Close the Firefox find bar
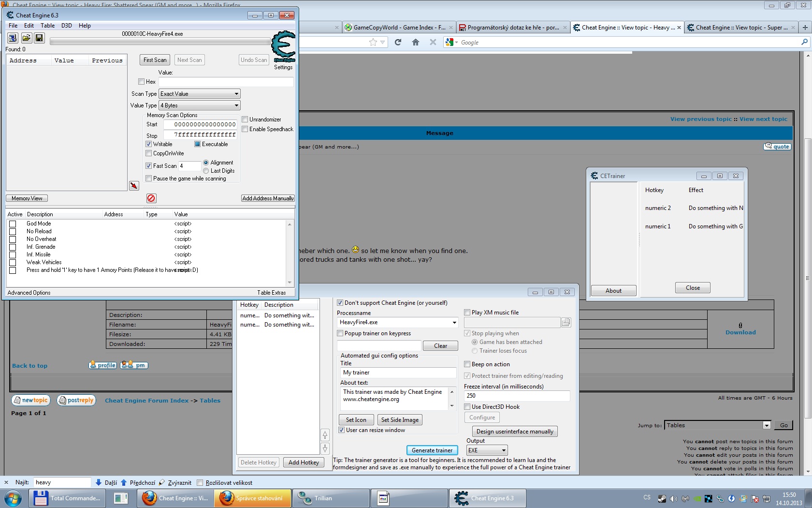Viewport: 812px width, 508px height. coord(6,482)
